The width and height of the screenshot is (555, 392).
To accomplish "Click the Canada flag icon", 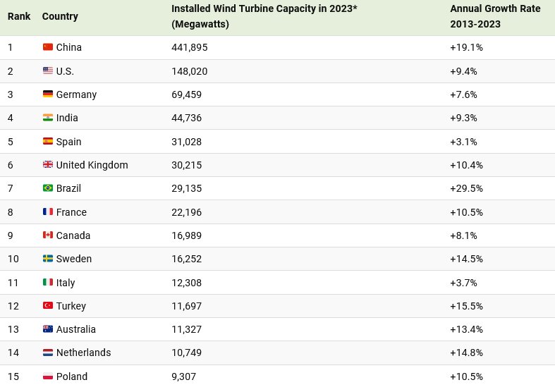I will 48,235.
